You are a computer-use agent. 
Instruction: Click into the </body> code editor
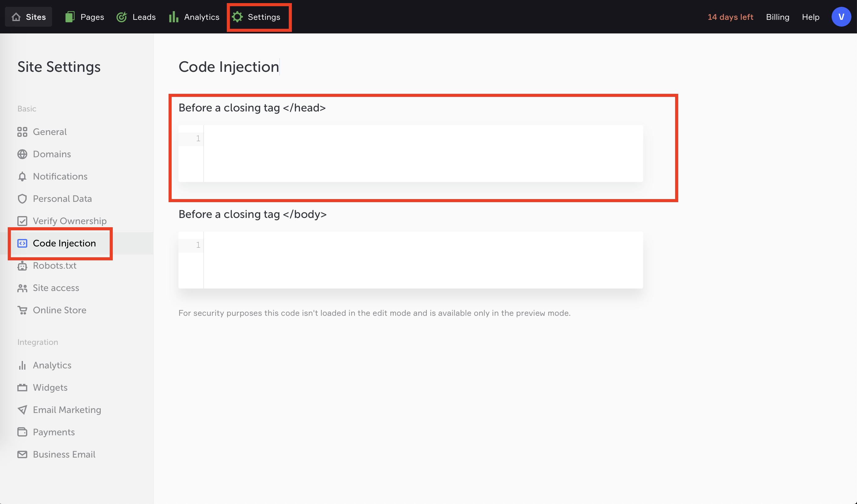423,260
